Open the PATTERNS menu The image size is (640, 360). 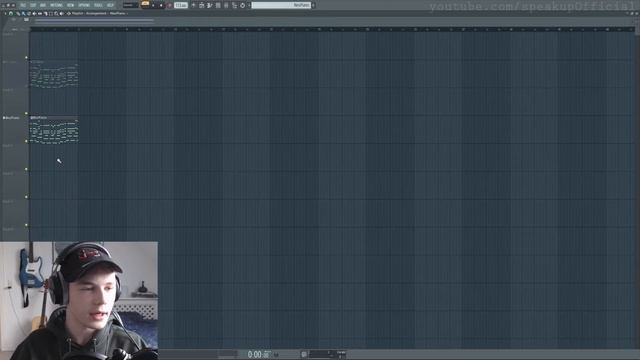point(56,5)
